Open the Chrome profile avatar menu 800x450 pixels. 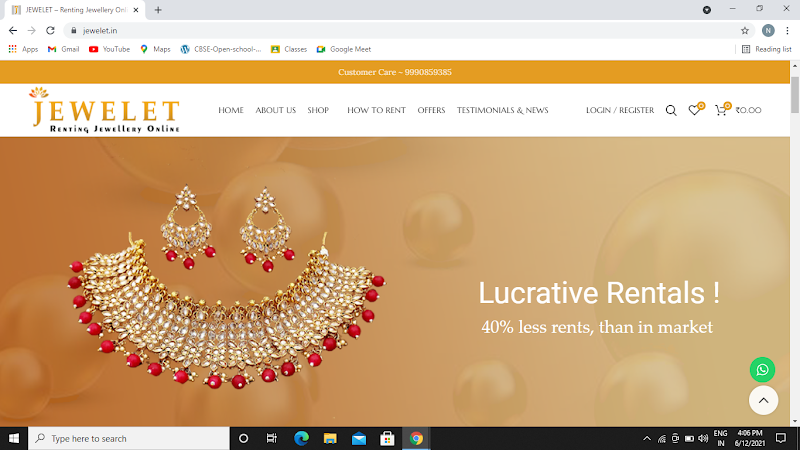point(767,30)
